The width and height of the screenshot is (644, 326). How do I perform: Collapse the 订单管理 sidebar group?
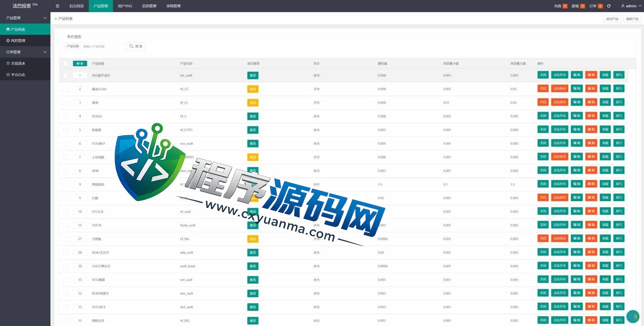click(25, 52)
